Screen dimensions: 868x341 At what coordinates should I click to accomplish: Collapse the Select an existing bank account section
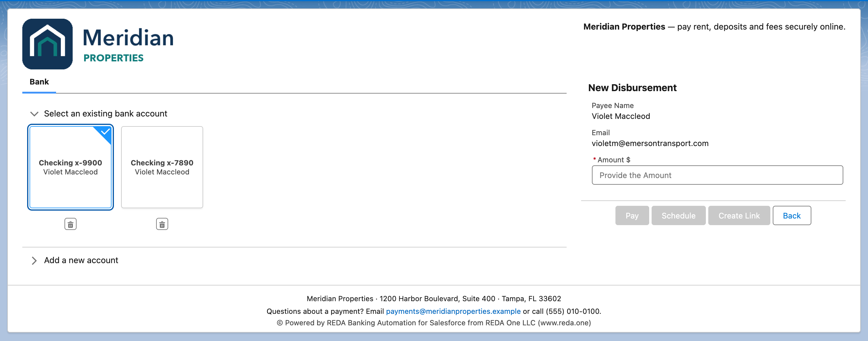pos(34,114)
